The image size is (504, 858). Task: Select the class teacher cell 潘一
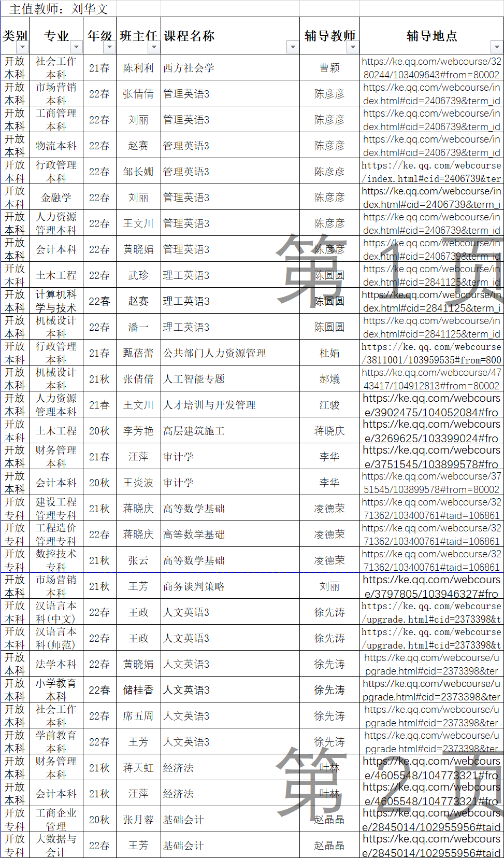tap(138, 327)
